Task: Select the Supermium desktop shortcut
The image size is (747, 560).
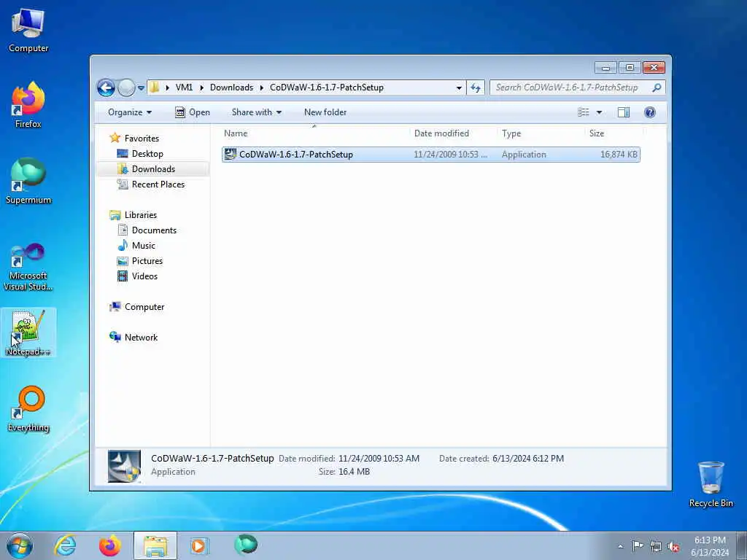Action: pos(28,181)
